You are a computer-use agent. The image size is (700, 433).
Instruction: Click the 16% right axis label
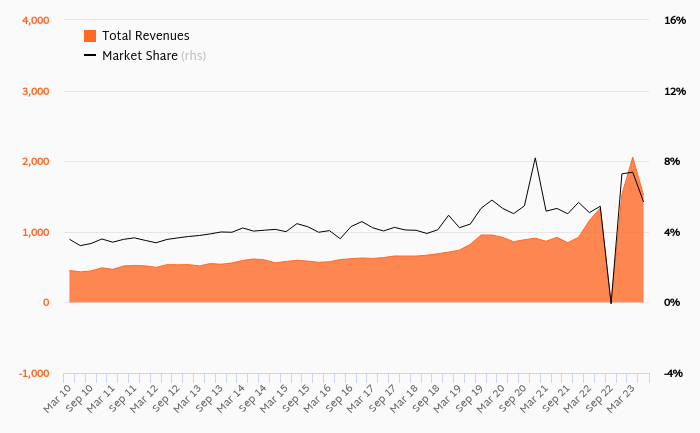674,21
